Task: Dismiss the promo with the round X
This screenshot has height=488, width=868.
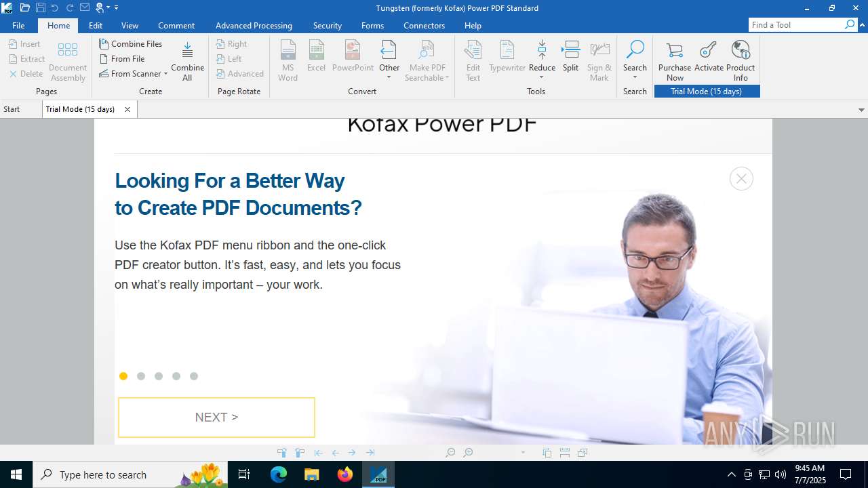Action: pos(741,178)
